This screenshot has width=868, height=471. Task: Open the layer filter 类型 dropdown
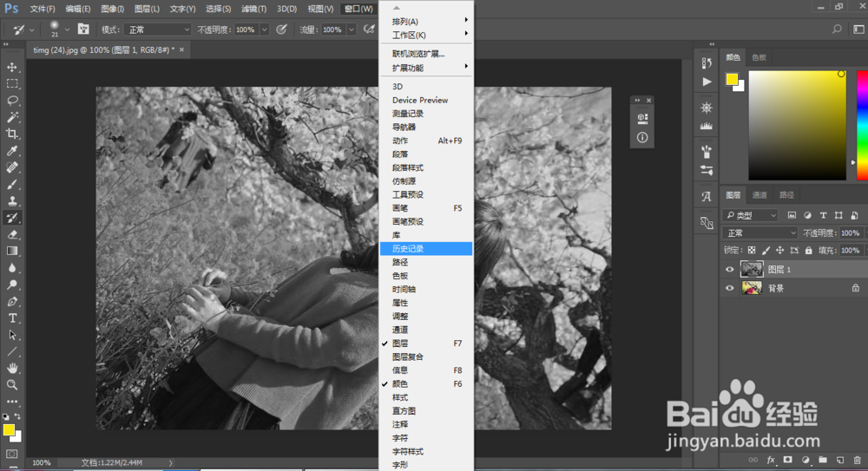pos(751,215)
